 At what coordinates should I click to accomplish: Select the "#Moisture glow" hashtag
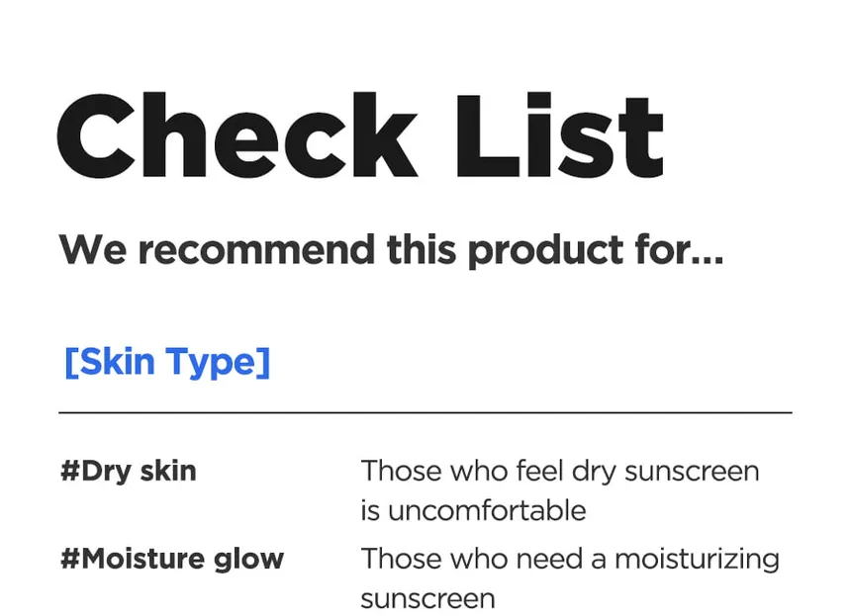coord(172,559)
